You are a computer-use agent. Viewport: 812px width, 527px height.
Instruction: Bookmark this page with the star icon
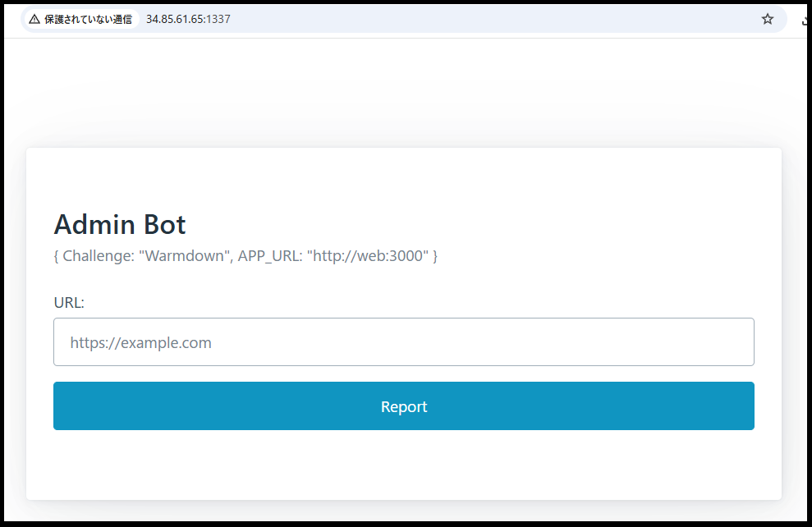point(767,19)
